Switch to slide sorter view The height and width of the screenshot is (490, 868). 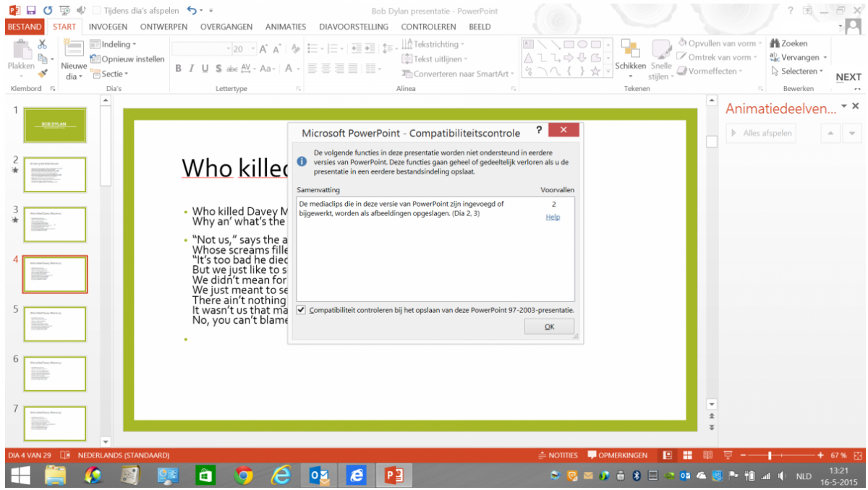[x=688, y=455]
